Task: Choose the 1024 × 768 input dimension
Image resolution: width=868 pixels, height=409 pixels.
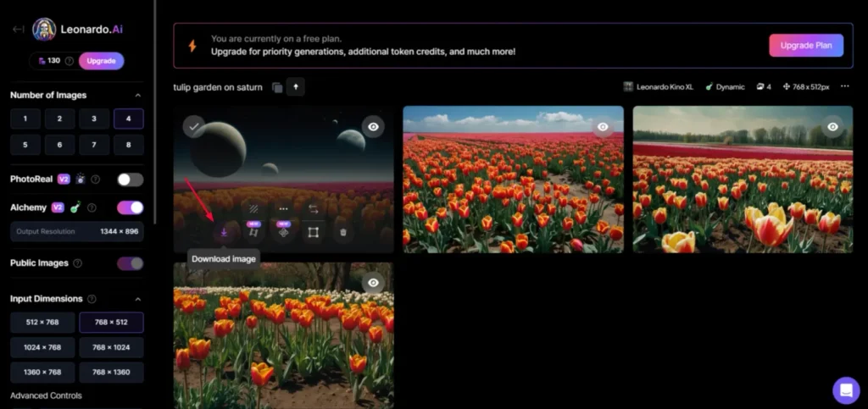Action: (x=42, y=347)
